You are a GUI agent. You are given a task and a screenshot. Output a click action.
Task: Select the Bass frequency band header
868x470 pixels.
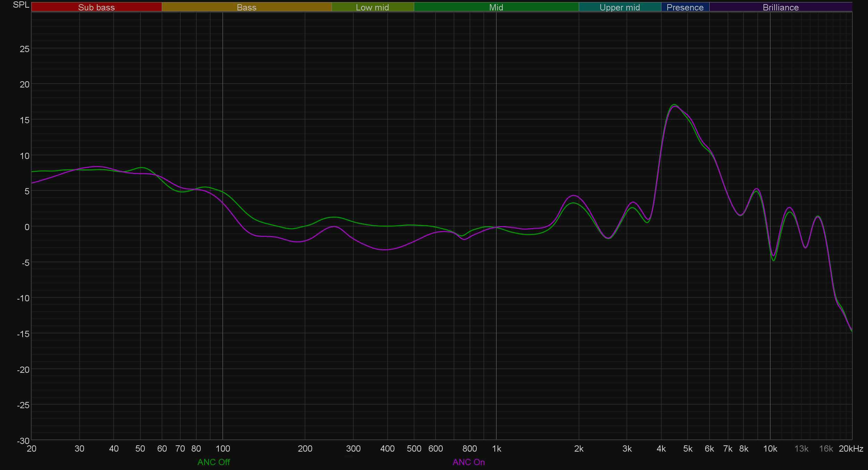pyautogui.click(x=247, y=7)
